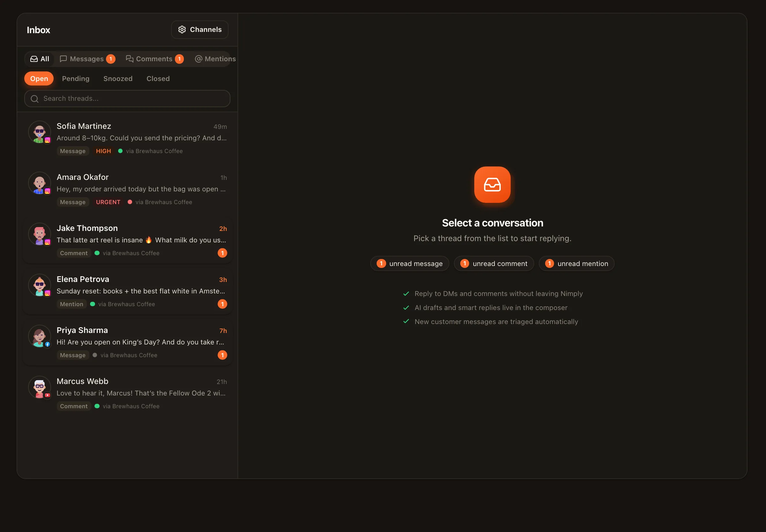Click green status dot on Sofia Martinez thread
Screen dimensions: 766x532
pyautogui.click(x=120, y=151)
